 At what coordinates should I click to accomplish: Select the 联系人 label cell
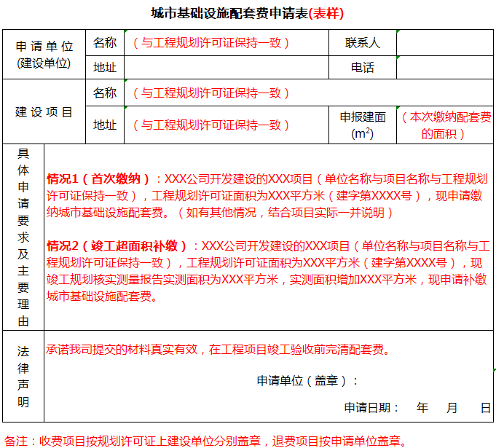(363, 43)
